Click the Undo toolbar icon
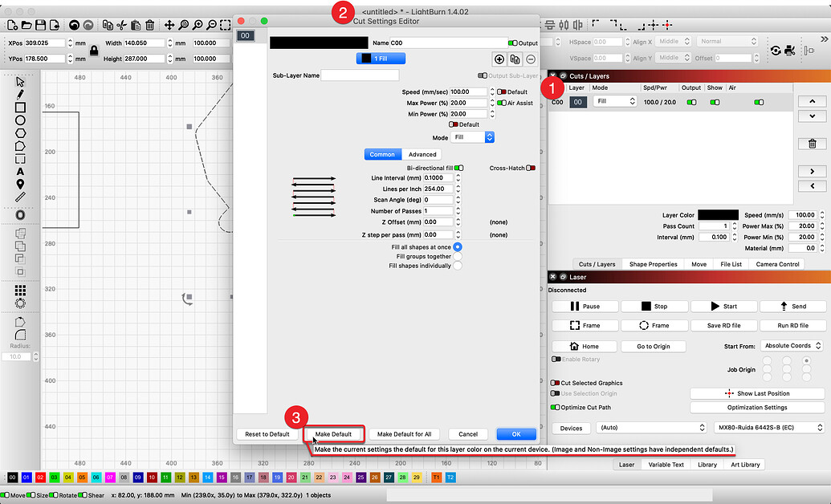The height and width of the screenshot is (504, 831). 74,24
